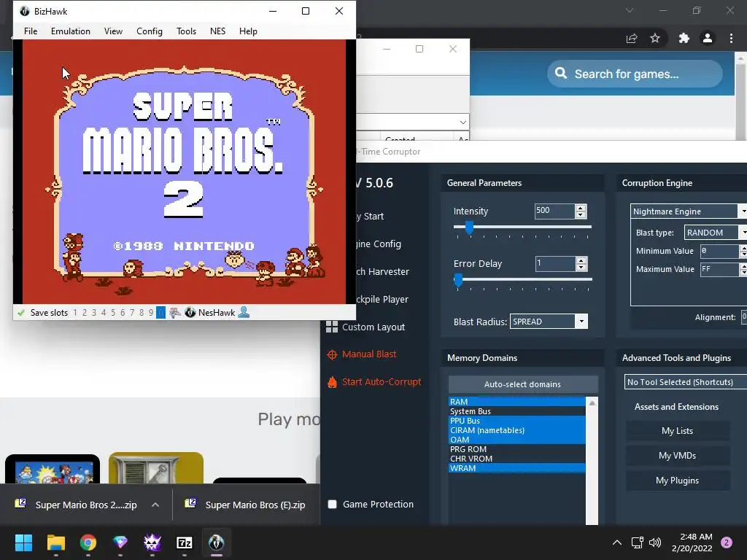
Task: Select PRG ROM memory domain
Action: (x=517, y=449)
